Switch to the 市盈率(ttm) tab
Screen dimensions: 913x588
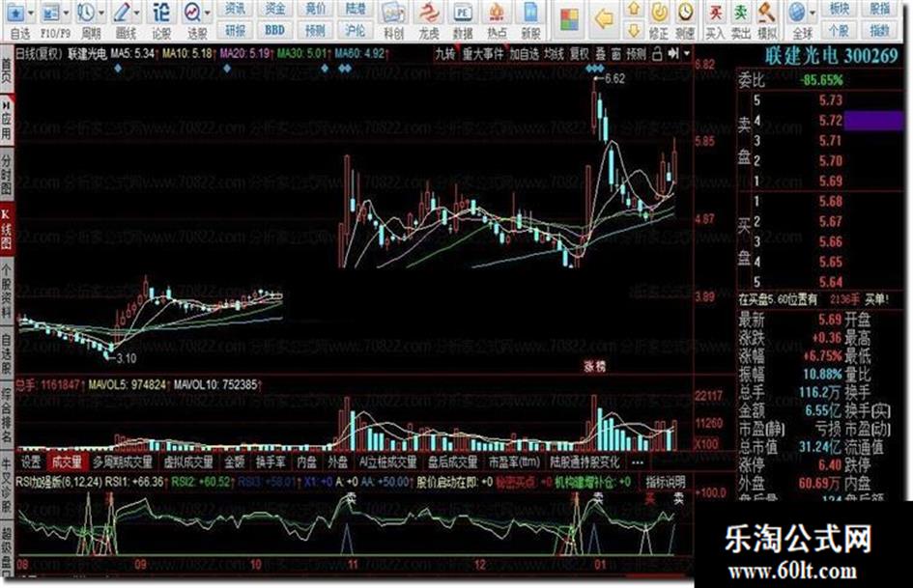coord(514,462)
